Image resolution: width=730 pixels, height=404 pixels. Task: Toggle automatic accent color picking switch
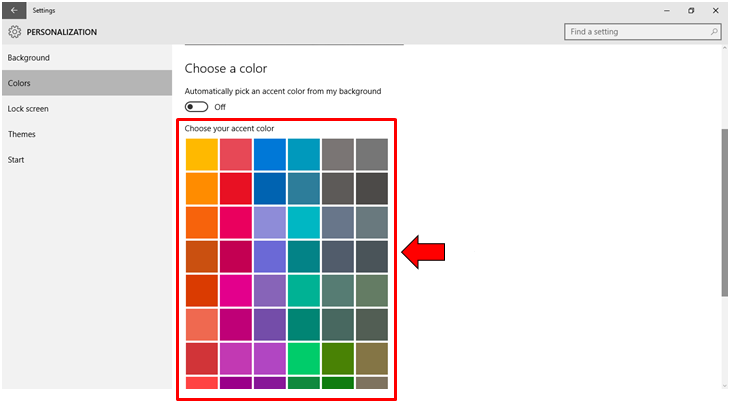(x=196, y=107)
